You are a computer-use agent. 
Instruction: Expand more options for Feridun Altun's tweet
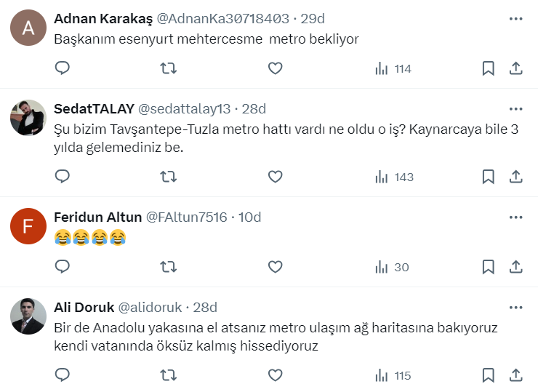[515, 217]
